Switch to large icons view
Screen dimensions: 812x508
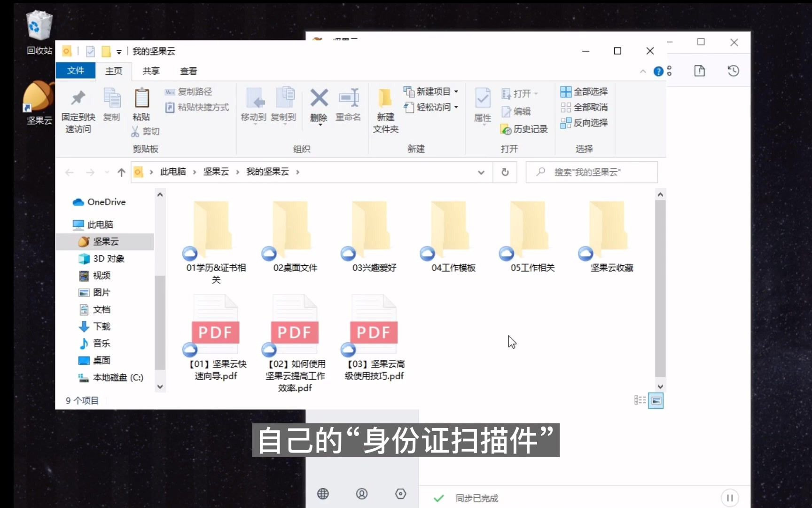coord(656,401)
